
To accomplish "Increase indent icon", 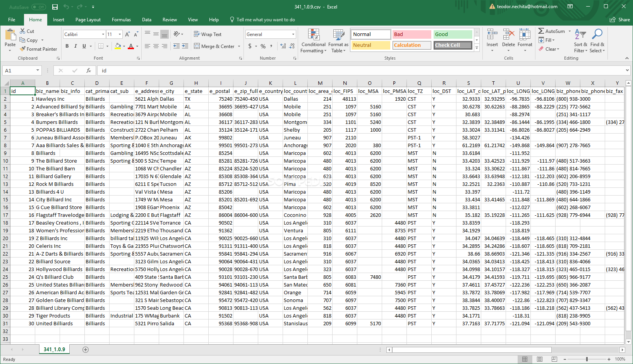I will [185, 46].
